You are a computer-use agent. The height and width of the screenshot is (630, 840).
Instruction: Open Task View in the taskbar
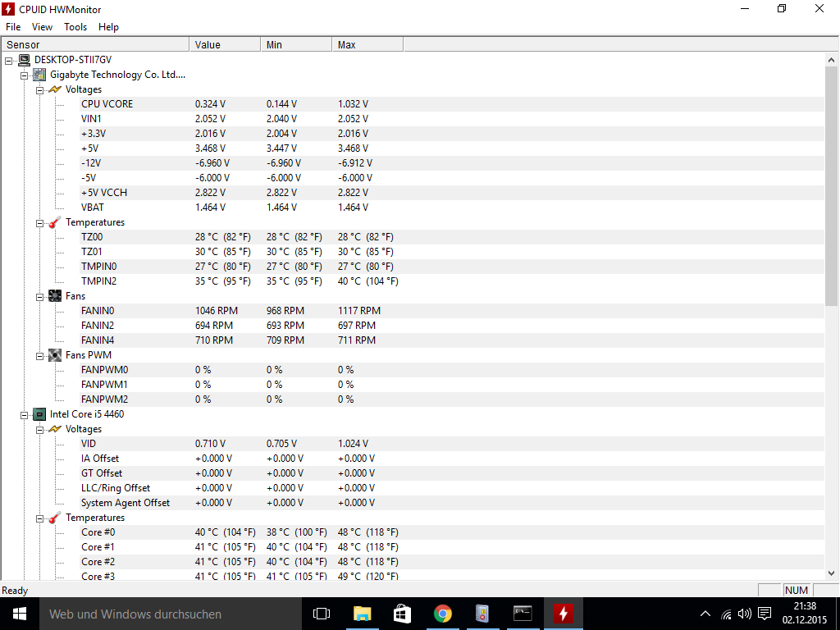(322, 614)
